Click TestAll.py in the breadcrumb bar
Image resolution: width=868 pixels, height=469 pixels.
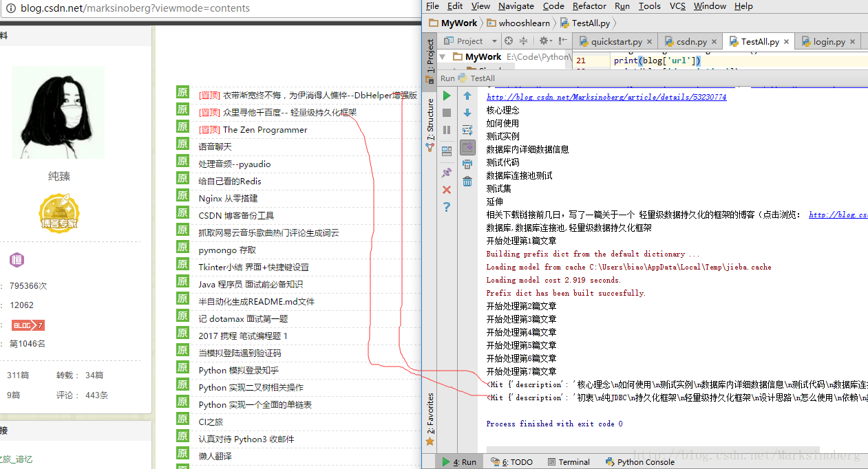click(585, 23)
